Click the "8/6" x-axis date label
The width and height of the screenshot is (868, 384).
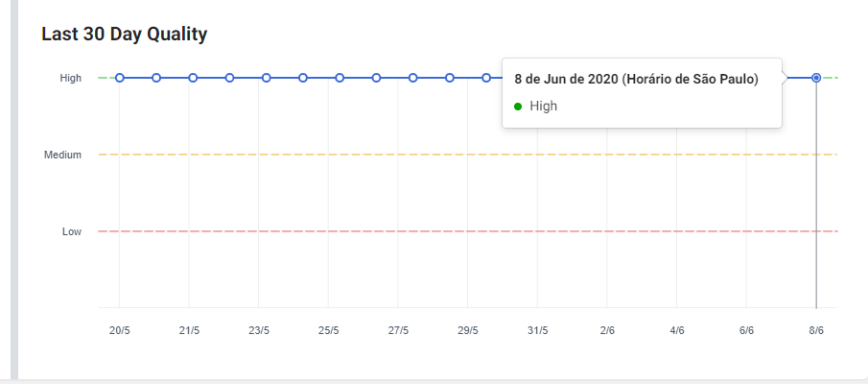coord(816,331)
